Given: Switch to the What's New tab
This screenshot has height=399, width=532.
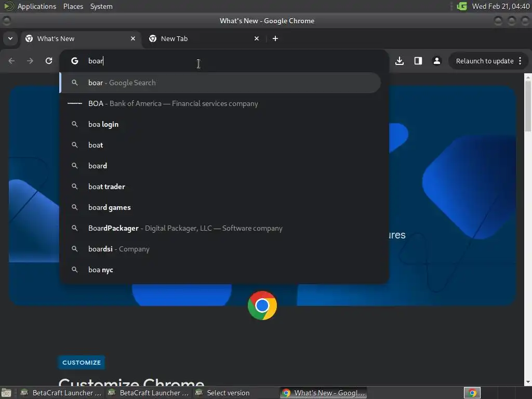Looking at the screenshot, I should pos(82,38).
